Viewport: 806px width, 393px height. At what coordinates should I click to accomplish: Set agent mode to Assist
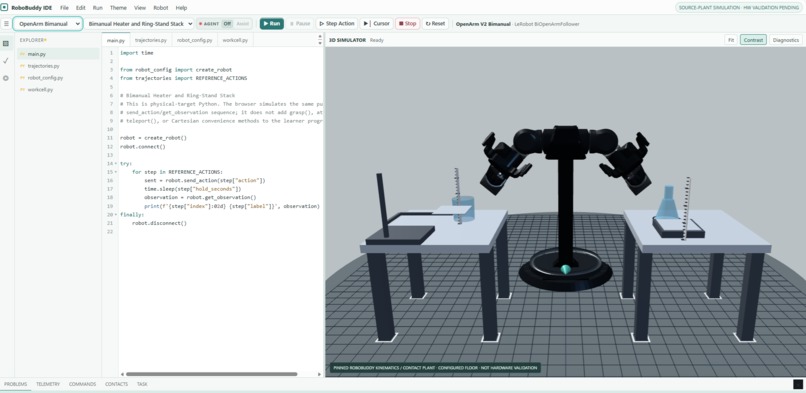point(242,24)
